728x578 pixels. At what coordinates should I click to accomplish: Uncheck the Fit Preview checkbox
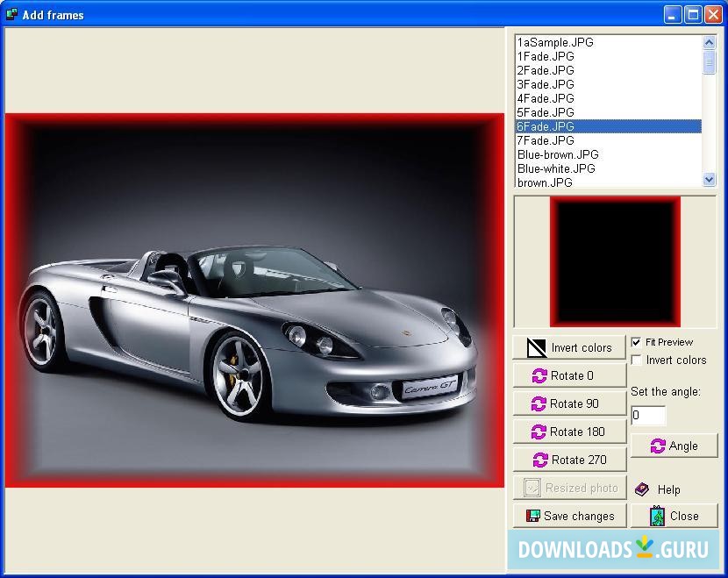pyautogui.click(x=637, y=342)
